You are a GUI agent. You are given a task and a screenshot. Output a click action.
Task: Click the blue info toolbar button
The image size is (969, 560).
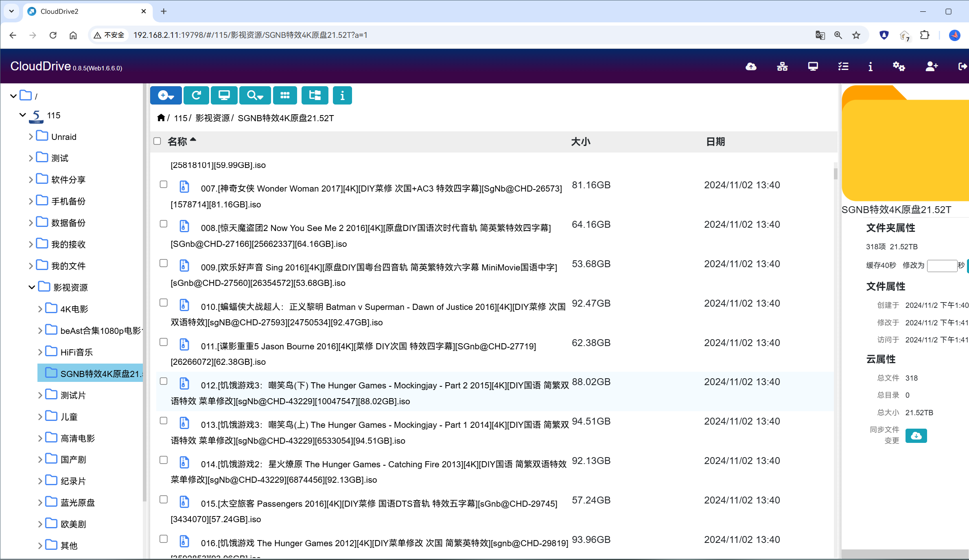click(x=342, y=96)
